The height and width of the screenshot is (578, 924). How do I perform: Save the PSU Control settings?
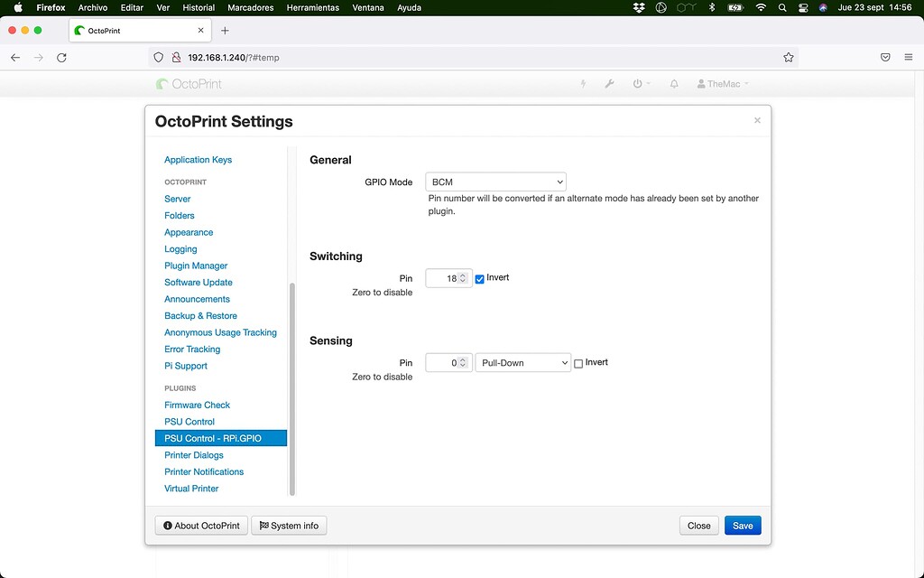pyautogui.click(x=742, y=525)
